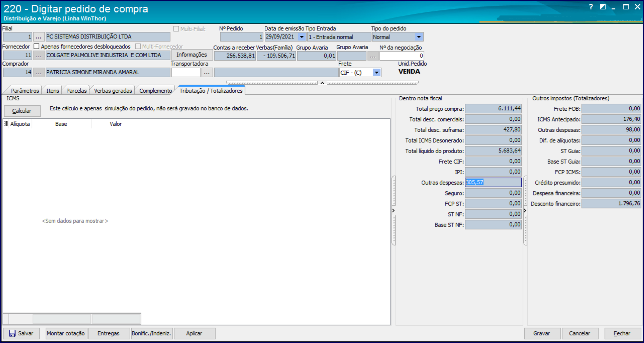This screenshot has height=343, width=644.
Task: Click the COLGATE PALMOLIVE supplier name field
Action: click(108, 55)
